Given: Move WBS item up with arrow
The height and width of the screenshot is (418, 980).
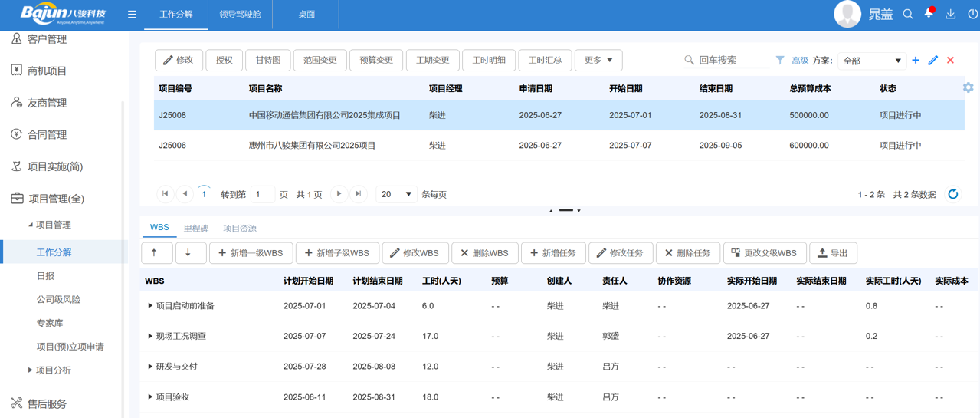Looking at the screenshot, I should click(x=156, y=252).
